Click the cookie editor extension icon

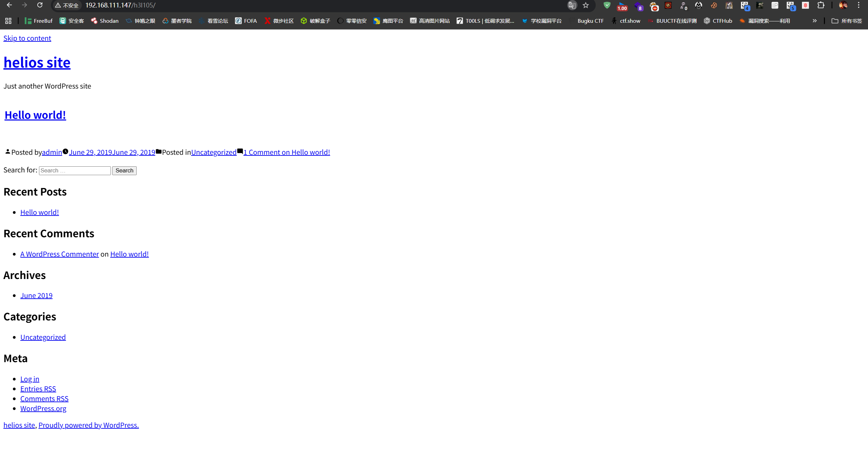tap(714, 5)
